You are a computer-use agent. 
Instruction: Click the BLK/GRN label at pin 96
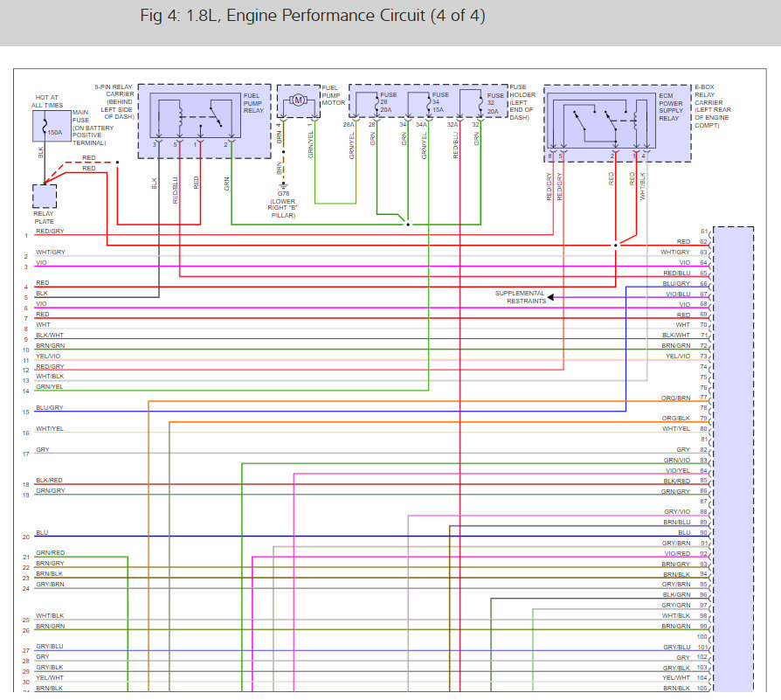pos(676,595)
